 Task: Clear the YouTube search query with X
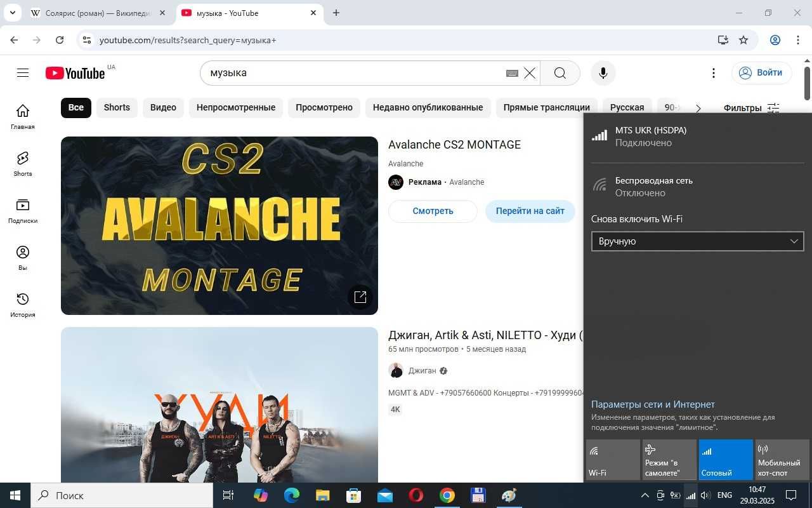tap(530, 73)
